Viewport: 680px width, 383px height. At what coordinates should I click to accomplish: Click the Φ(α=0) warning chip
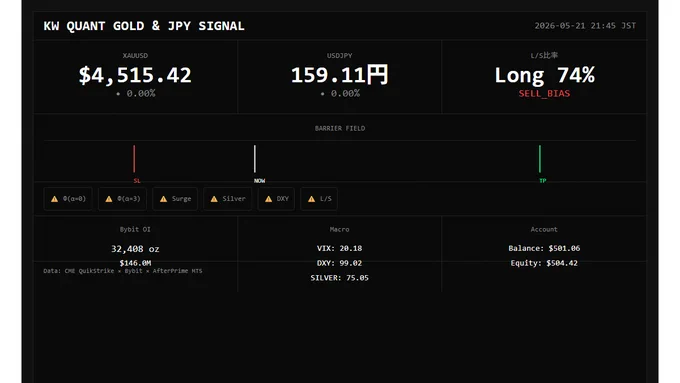tap(68, 199)
